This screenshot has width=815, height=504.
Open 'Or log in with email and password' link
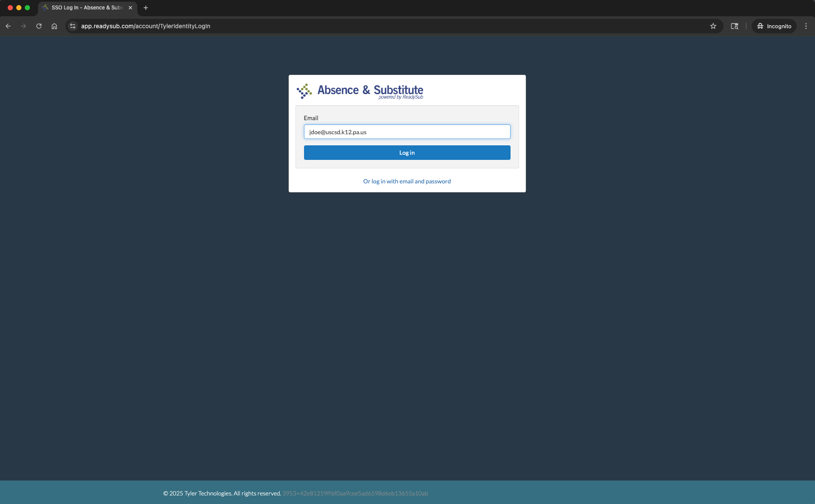pos(407,181)
